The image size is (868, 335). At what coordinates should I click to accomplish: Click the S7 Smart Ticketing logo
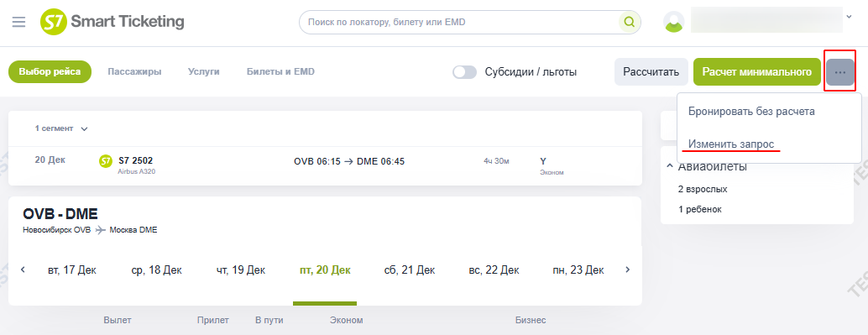click(112, 22)
